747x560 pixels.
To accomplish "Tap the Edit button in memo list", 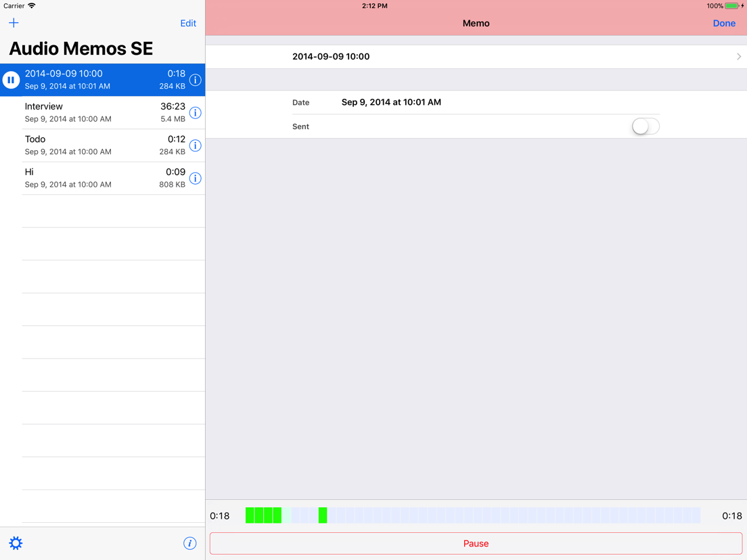I will click(x=188, y=23).
